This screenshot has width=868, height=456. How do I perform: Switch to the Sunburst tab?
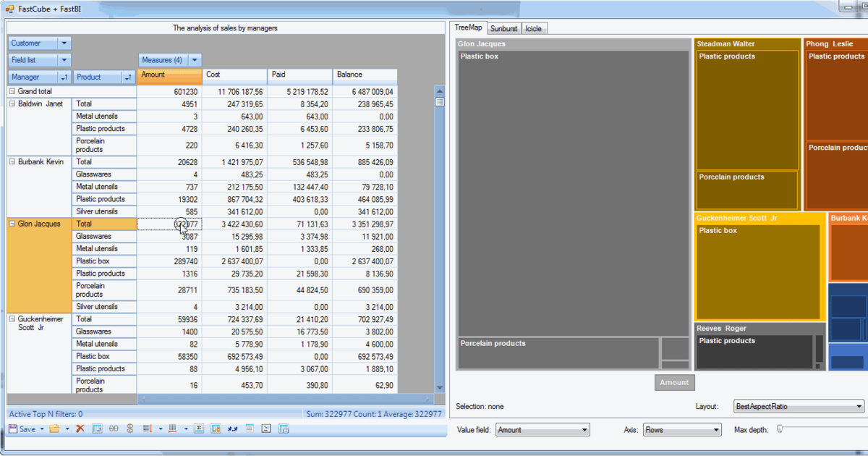[x=503, y=28]
